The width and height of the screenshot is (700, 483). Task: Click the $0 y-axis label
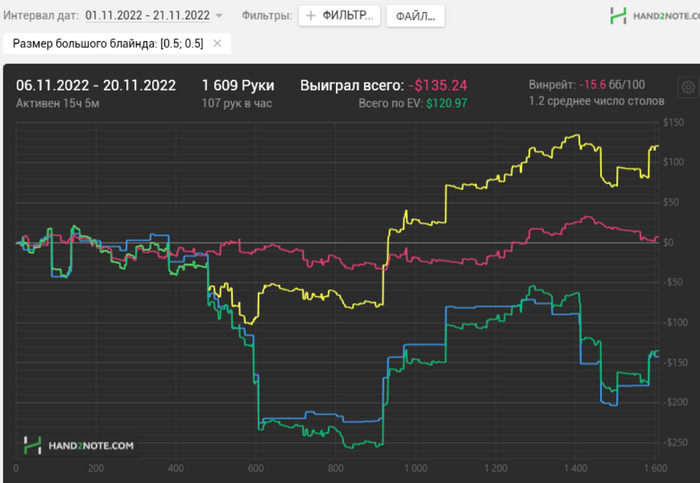click(668, 242)
